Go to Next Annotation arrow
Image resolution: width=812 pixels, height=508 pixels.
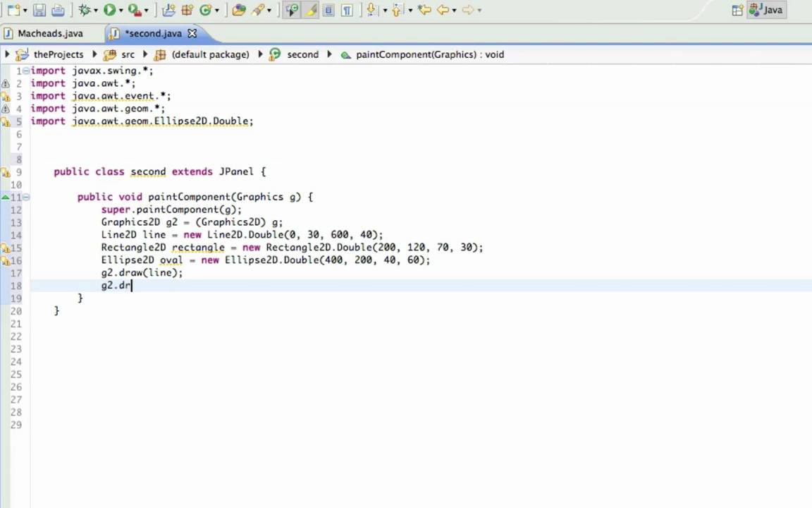pos(371,10)
